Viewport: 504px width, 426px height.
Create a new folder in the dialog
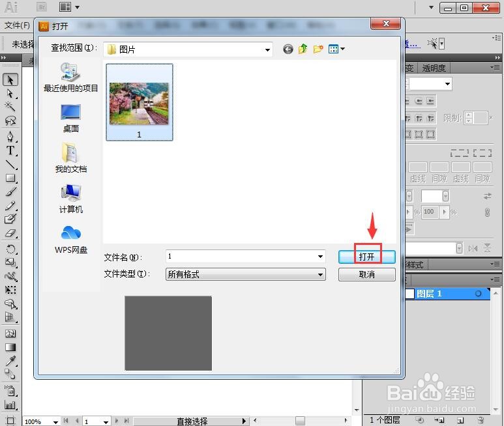[x=318, y=49]
